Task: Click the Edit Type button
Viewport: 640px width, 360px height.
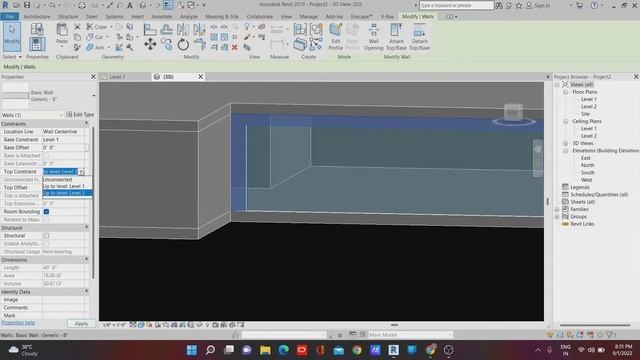Action: [80, 115]
